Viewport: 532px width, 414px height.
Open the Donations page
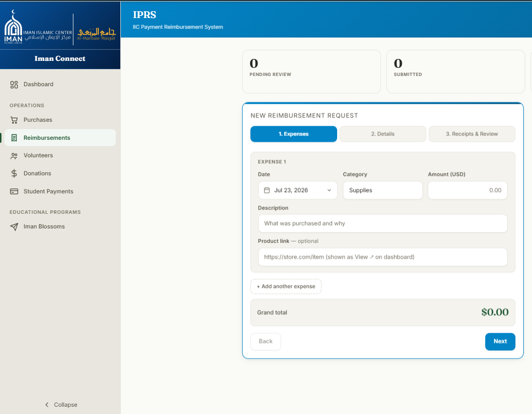coord(60,173)
